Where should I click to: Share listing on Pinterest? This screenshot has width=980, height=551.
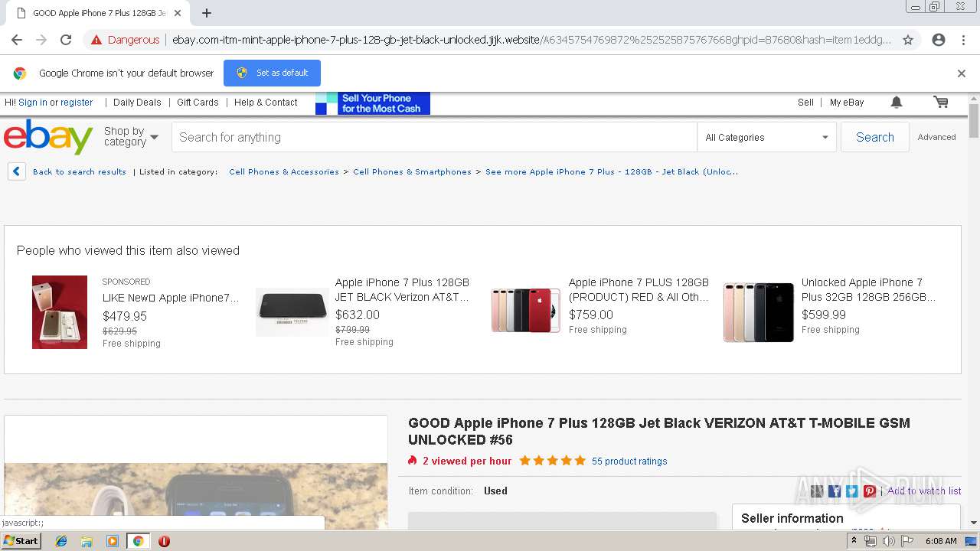tap(870, 491)
